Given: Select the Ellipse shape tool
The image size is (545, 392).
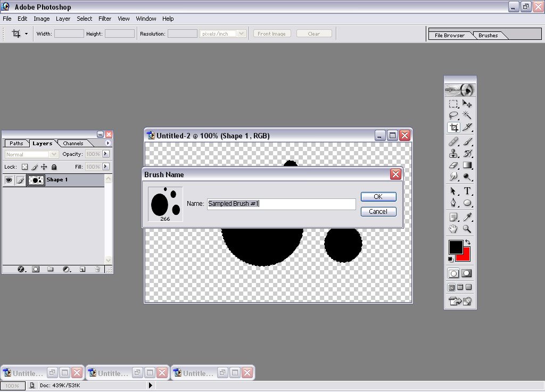Looking at the screenshot, I should pyautogui.click(x=467, y=203).
